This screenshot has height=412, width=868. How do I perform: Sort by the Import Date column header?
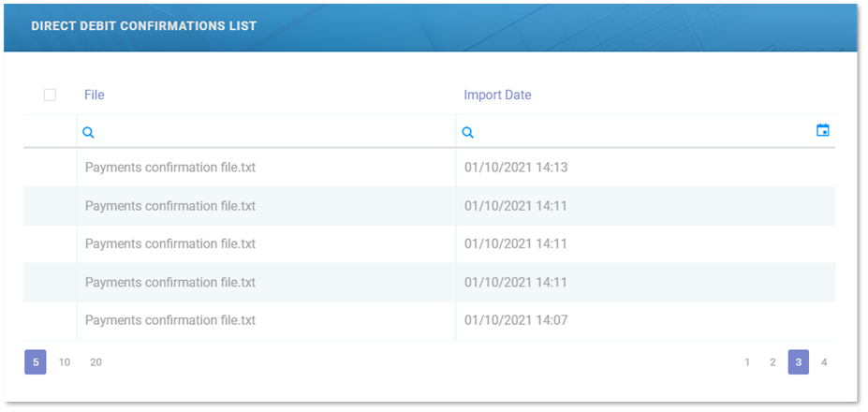[x=497, y=95]
